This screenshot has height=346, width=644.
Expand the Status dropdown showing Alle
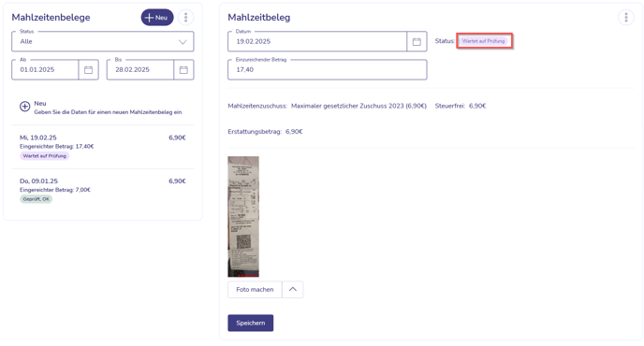(x=103, y=41)
